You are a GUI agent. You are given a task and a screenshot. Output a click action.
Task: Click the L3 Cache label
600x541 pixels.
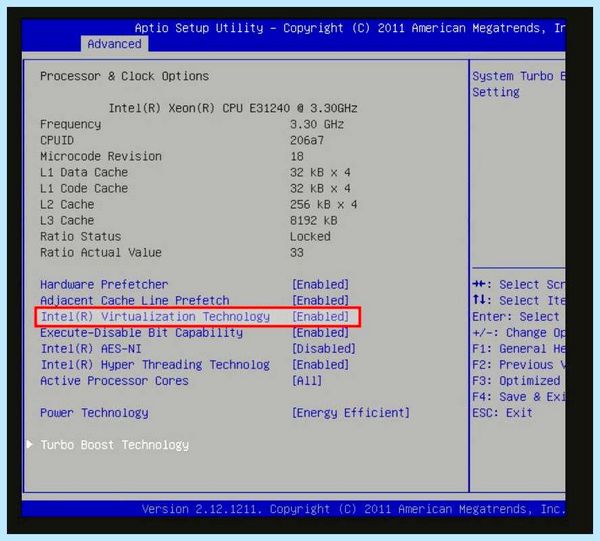(67, 221)
